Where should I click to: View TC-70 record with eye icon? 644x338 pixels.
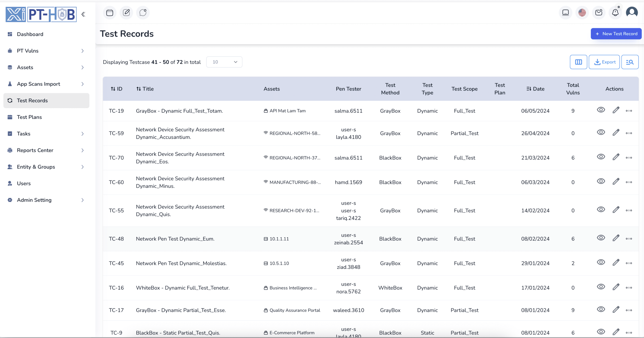pos(601,157)
